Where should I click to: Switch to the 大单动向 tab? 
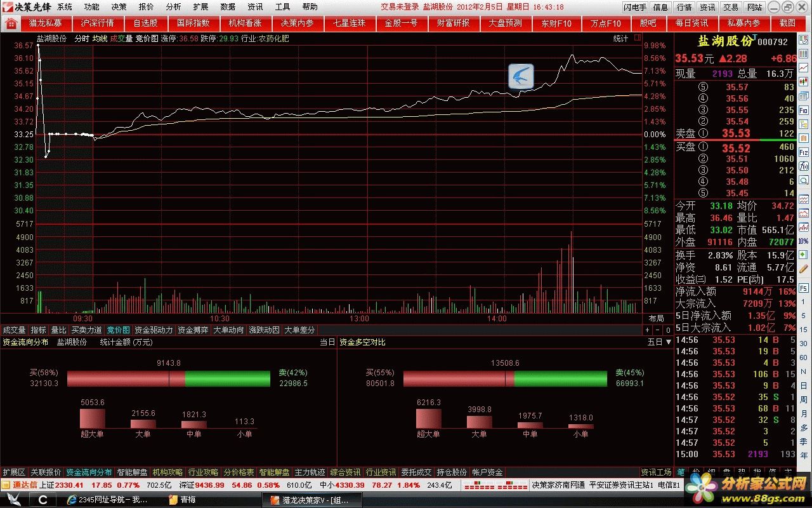(228, 330)
